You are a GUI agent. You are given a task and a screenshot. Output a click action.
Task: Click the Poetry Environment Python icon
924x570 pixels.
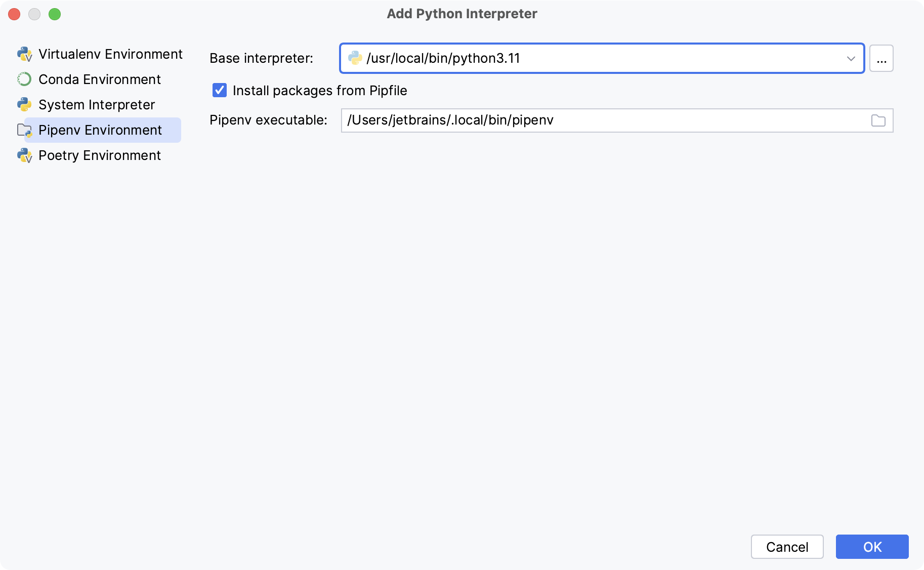[x=24, y=155]
